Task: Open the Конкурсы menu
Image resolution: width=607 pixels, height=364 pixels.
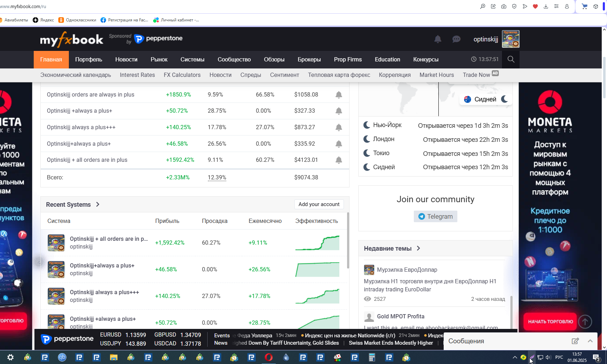Action: click(426, 60)
